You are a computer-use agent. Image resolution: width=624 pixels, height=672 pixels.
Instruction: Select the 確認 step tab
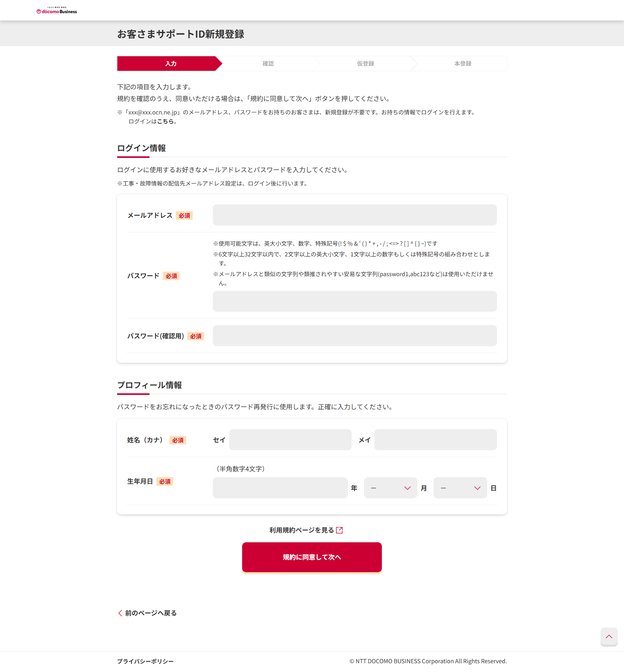268,63
